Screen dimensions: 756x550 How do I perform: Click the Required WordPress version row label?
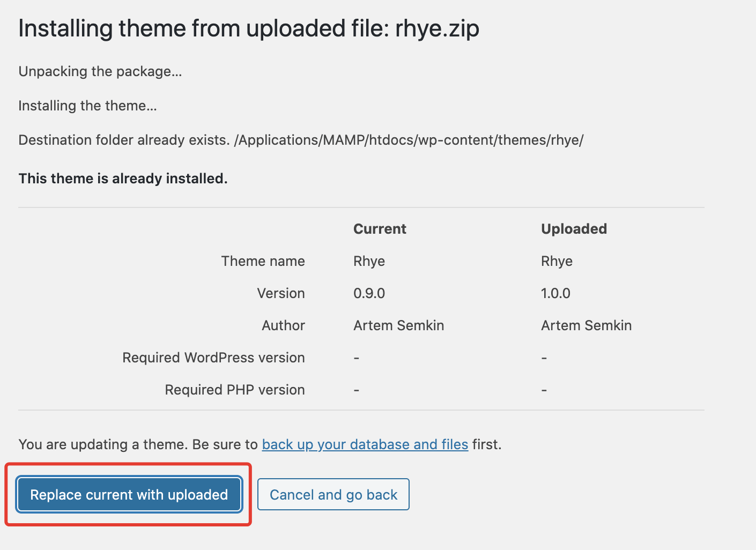click(x=213, y=358)
